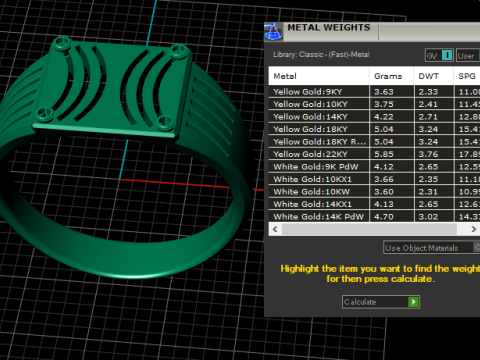Click the Metal Weights scale icon

(x=273, y=32)
